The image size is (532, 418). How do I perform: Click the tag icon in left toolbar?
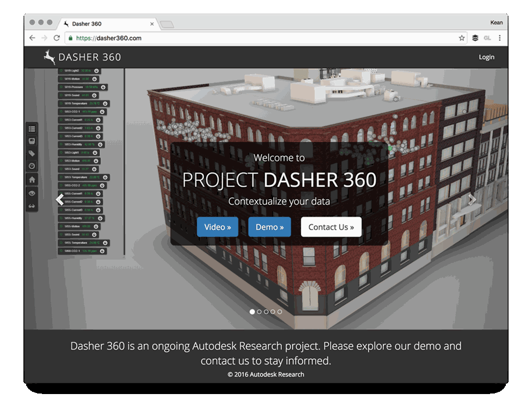32,153
